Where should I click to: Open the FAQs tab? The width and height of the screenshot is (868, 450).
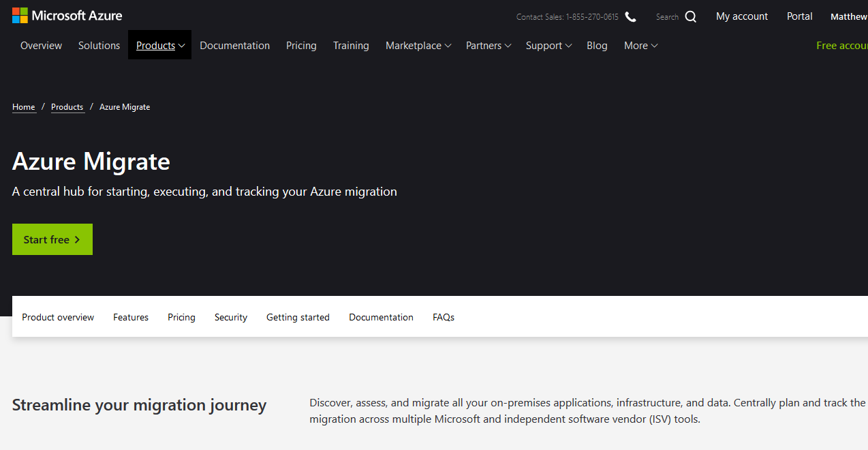point(443,316)
